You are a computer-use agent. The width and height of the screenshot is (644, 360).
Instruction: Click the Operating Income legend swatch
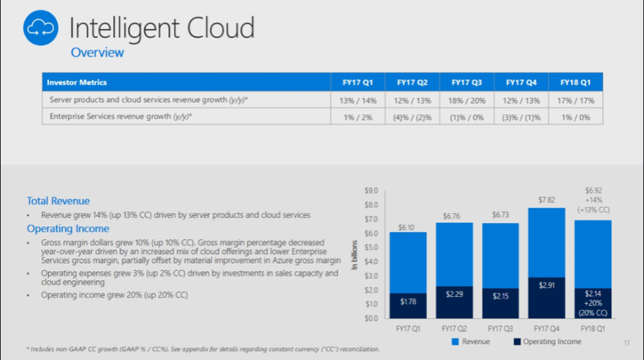(516, 342)
